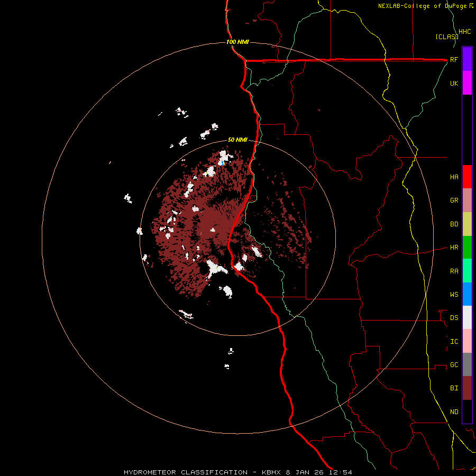Image resolution: width=476 pixels, height=476 pixels.
Task: Click the 'RF' legend label
Action: (x=454, y=59)
